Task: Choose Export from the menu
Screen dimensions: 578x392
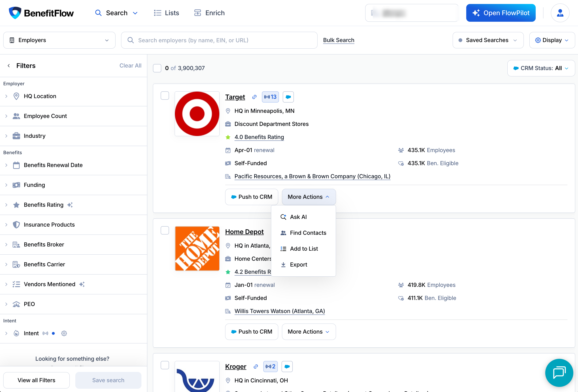Action: pyautogui.click(x=303, y=264)
